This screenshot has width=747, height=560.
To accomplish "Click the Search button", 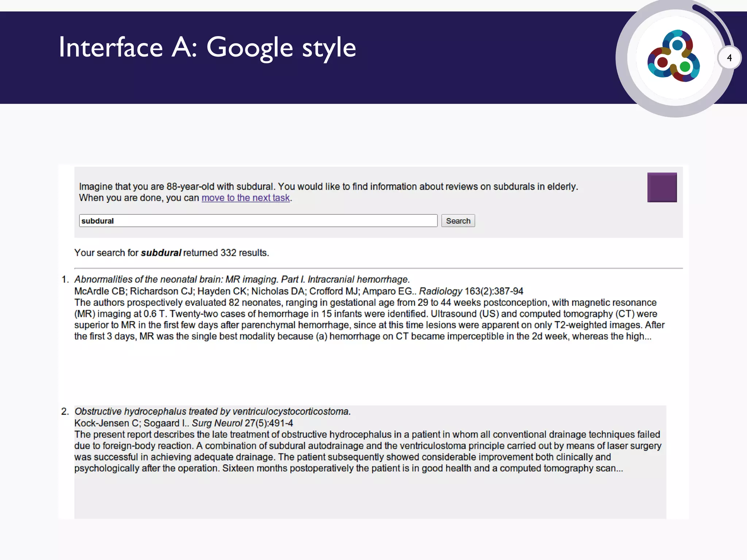I will point(458,221).
